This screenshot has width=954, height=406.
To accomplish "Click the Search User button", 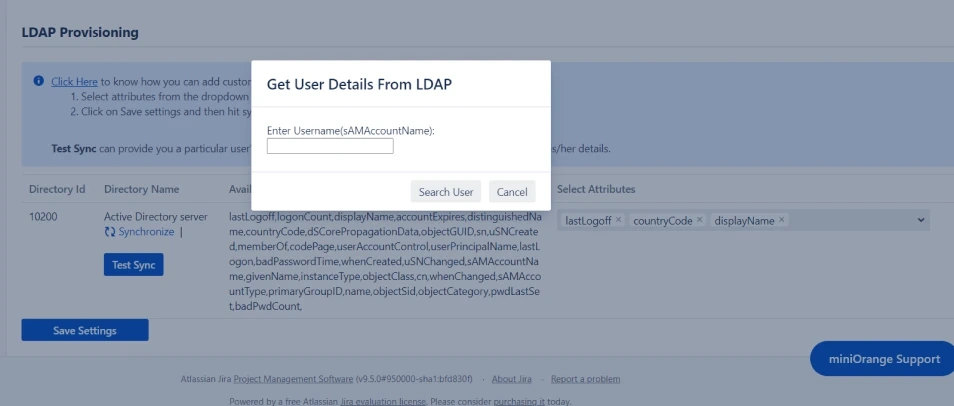I will [x=446, y=192].
